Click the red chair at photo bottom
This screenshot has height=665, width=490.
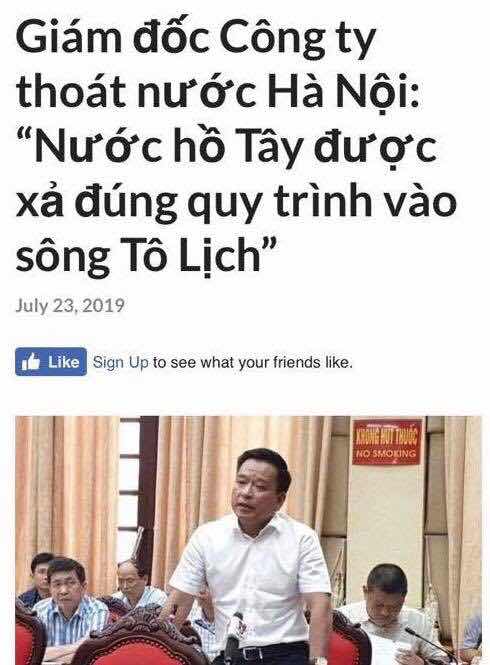click(140, 640)
